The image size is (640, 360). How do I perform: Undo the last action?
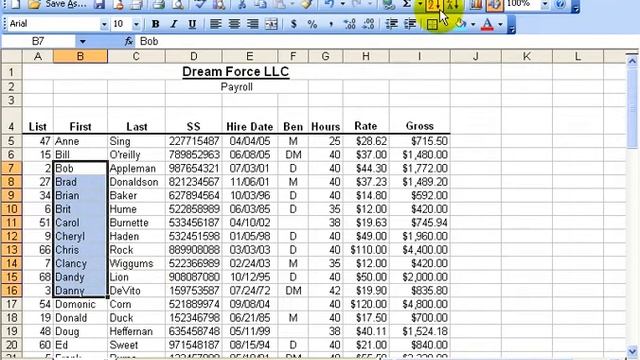coord(329,4)
